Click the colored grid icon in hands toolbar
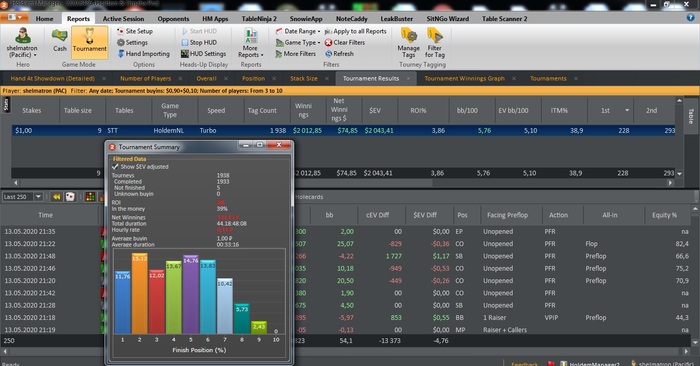Image resolution: width=700 pixels, height=366 pixels. [x=90, y=197]
